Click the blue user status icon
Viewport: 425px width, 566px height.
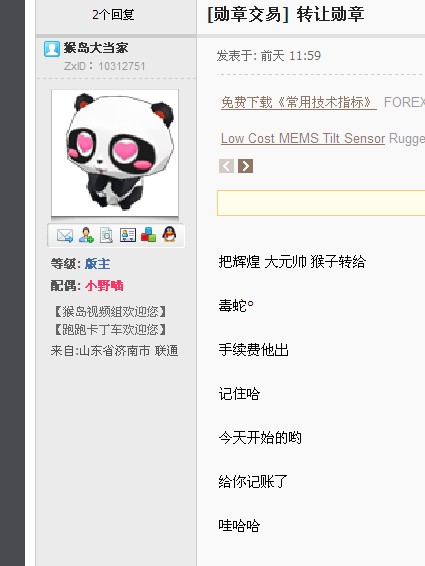(52, 49)
